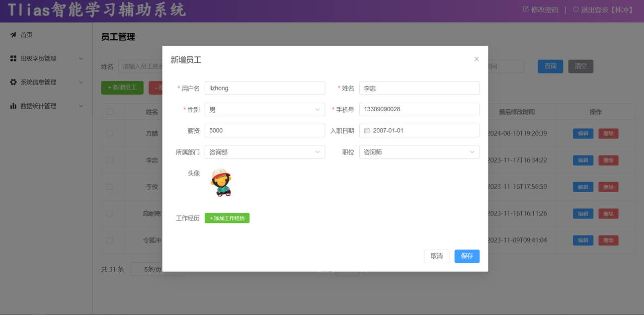Check the checkbox for row 李俊
This screenshot has width=644, height=315.
[x=109, y=187]
